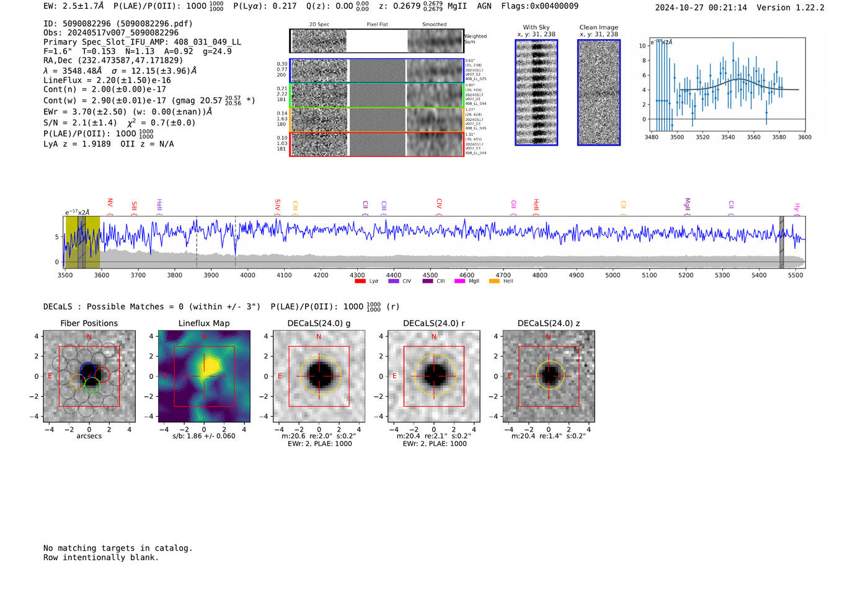868x591 pixels.
Task: Select the SiIV line marker above spectrum
Action: click(x=277, y=207)
